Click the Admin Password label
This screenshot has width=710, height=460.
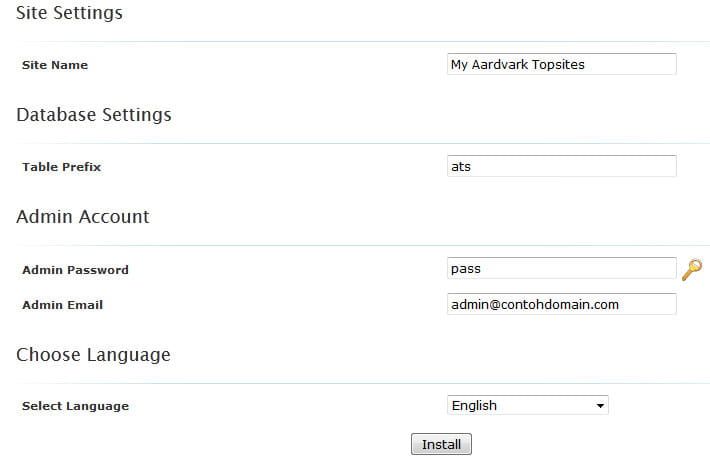(75, 270)
